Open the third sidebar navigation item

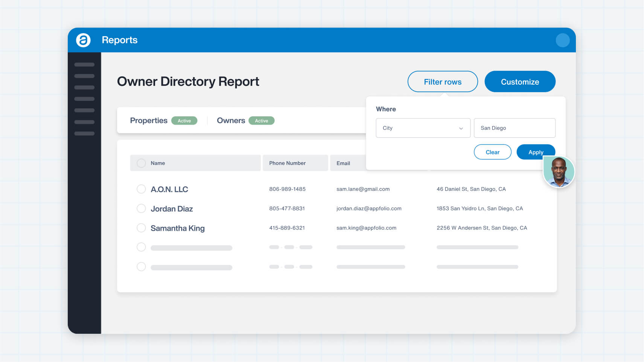[85, 87]
